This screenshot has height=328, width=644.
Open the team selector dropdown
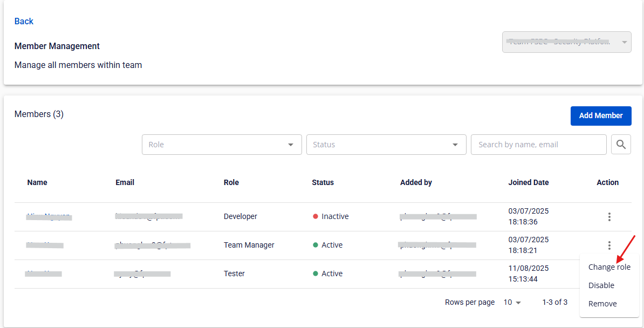coord(566,42)
